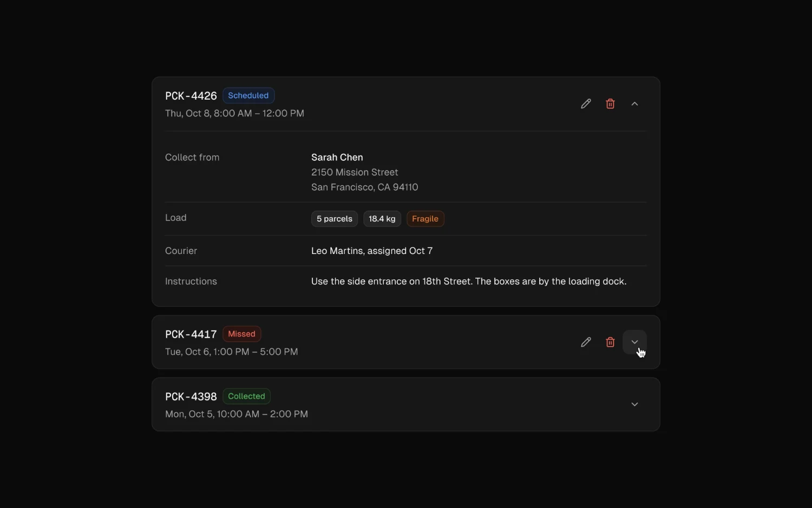Delete pickup PCK-4426 with trash icon

[x=610, y=104]
